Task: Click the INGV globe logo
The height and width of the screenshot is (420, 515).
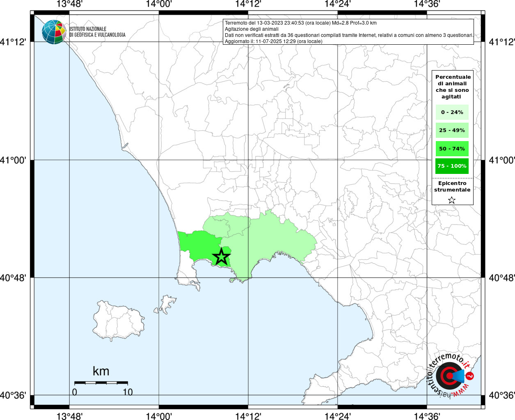Action: pyautogui.click(x=54, y=32)
